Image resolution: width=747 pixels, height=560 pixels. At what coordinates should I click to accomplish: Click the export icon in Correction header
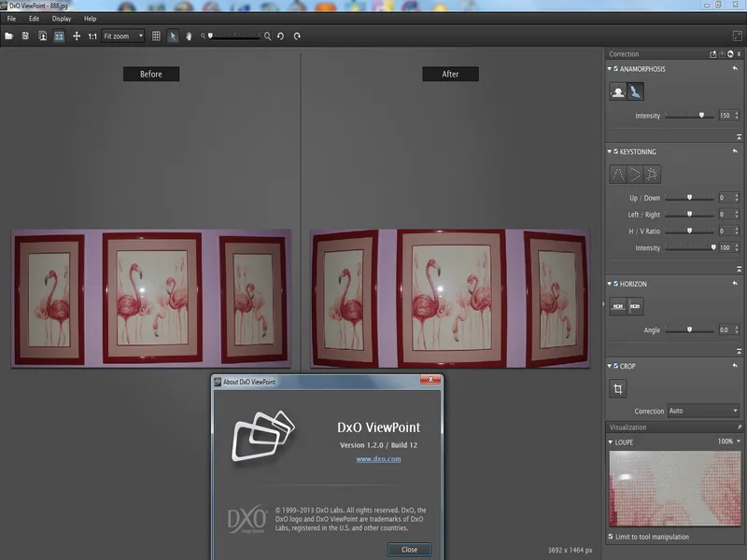pos(713,54)
